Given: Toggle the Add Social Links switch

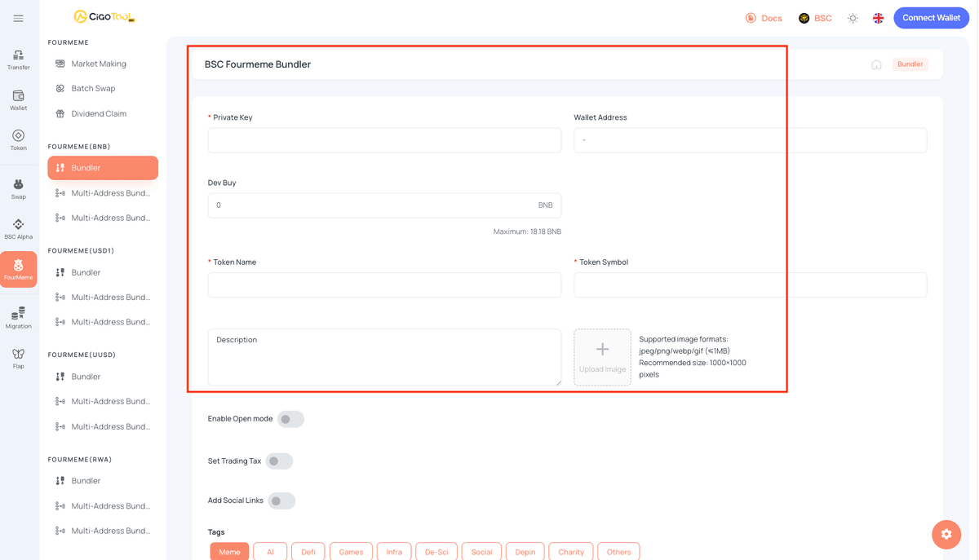Looking at the screenshot, I should 281,500.
